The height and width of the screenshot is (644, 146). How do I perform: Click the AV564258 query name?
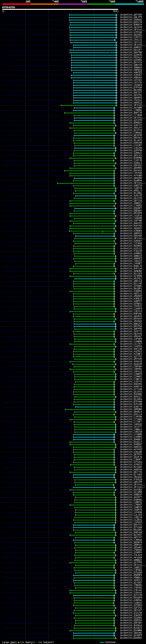8,7
